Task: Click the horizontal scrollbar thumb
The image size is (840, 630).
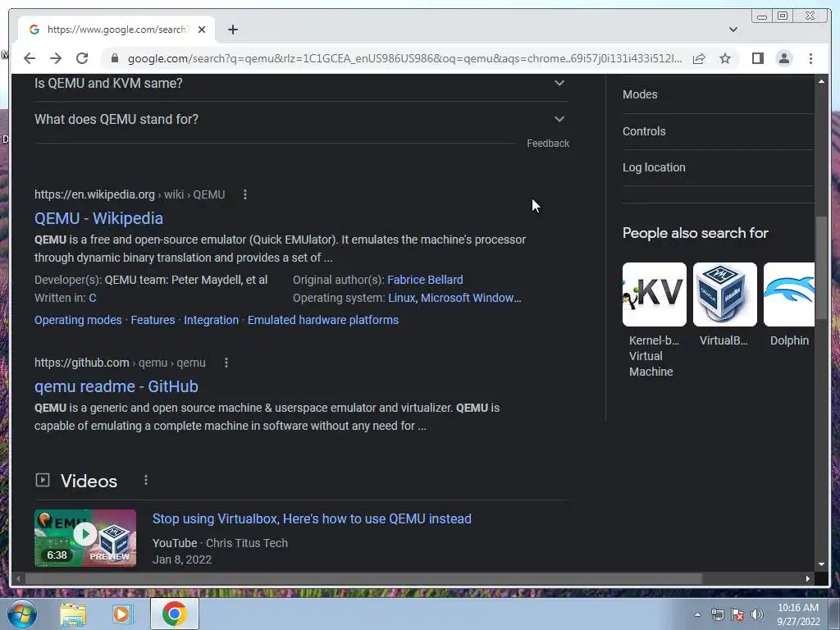Action: [363, 578]
